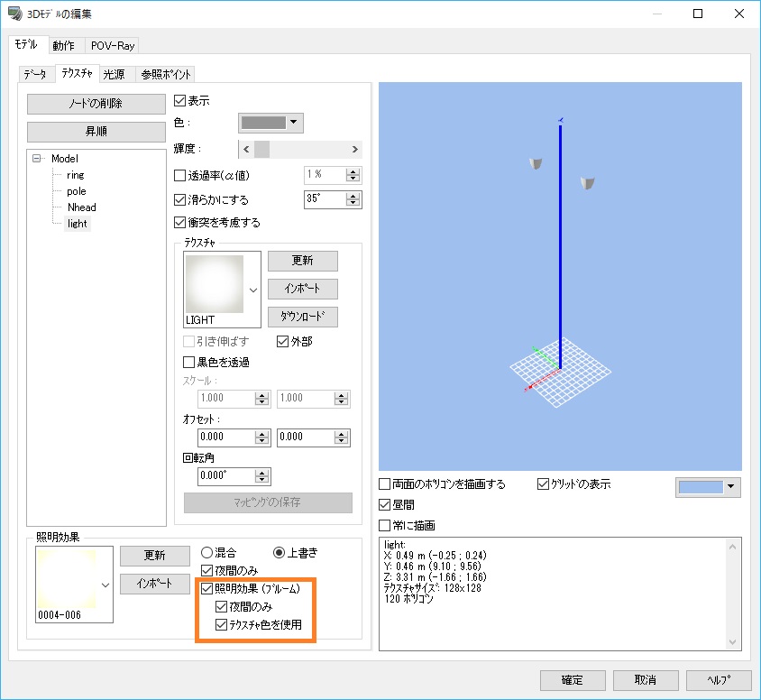Click the 3D model editor title bar icon
Screen dimensions: 761x700
point(14,14)
